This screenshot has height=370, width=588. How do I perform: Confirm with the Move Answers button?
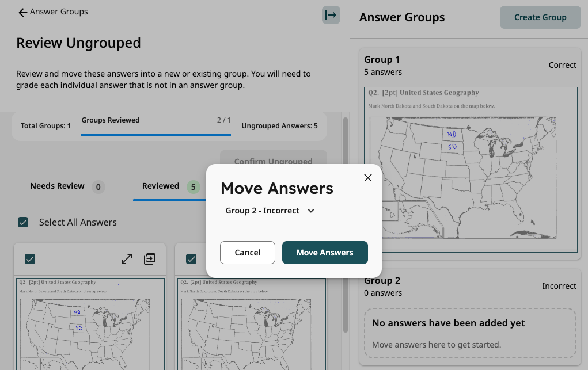pos(325,253)
